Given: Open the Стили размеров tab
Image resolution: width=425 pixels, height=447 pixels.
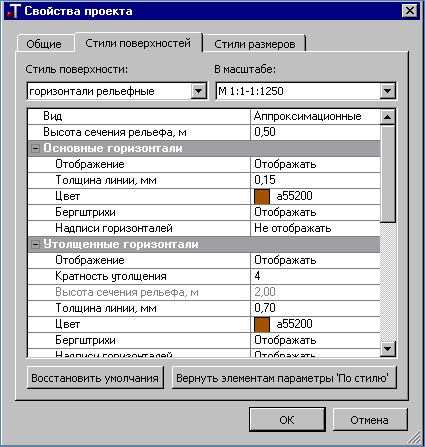Looking at the screenshot, I should coord(255,44).
